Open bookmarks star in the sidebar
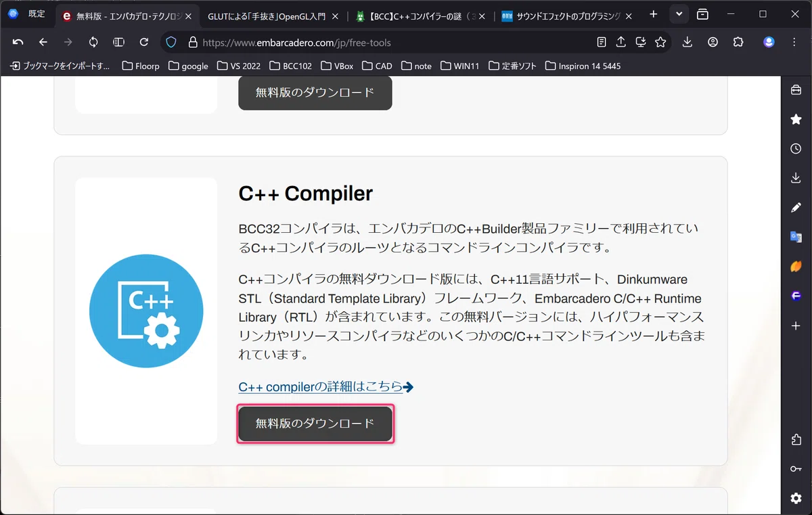812x515 pixels. click(x=796, y=119)
